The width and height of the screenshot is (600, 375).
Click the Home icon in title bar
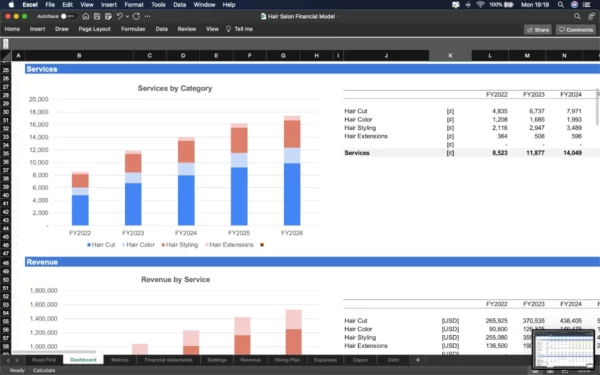pyautogui.click(x=86, y=16)
